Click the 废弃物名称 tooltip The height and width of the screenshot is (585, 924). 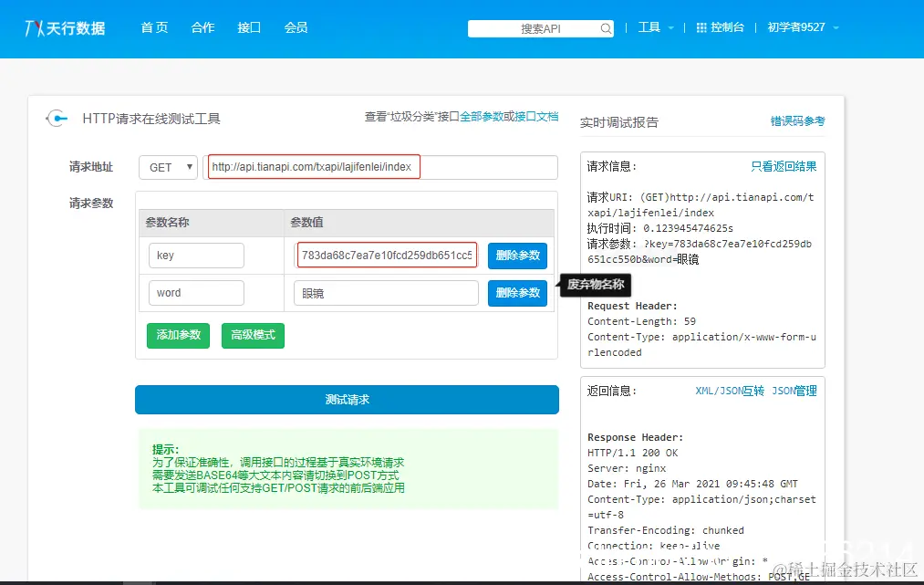[596, 285]
